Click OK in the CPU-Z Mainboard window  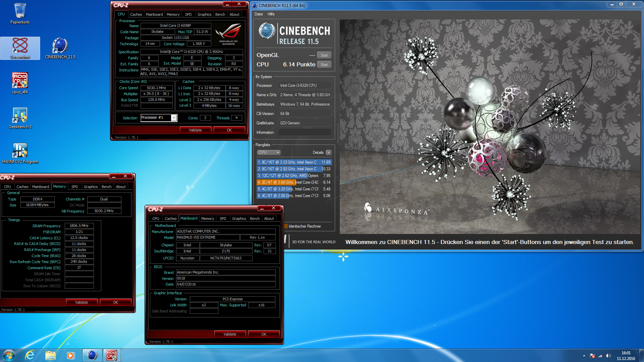[264, 334]
